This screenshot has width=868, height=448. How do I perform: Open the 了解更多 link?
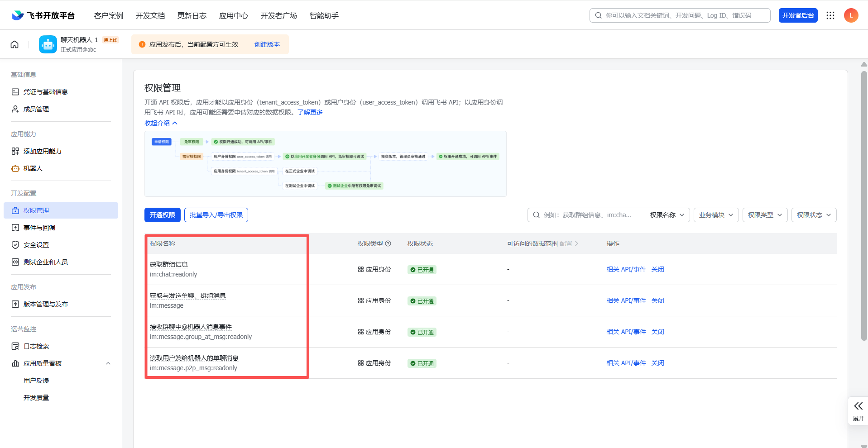pyautogui.click(x=310, y=112)
